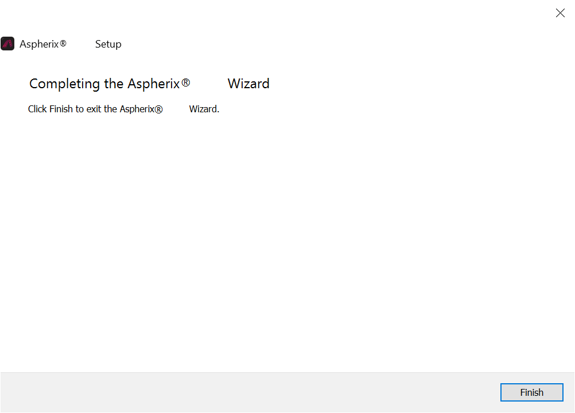Select Aspherix in the large heading
Screen dimensions: 575x413
point(153,84)
